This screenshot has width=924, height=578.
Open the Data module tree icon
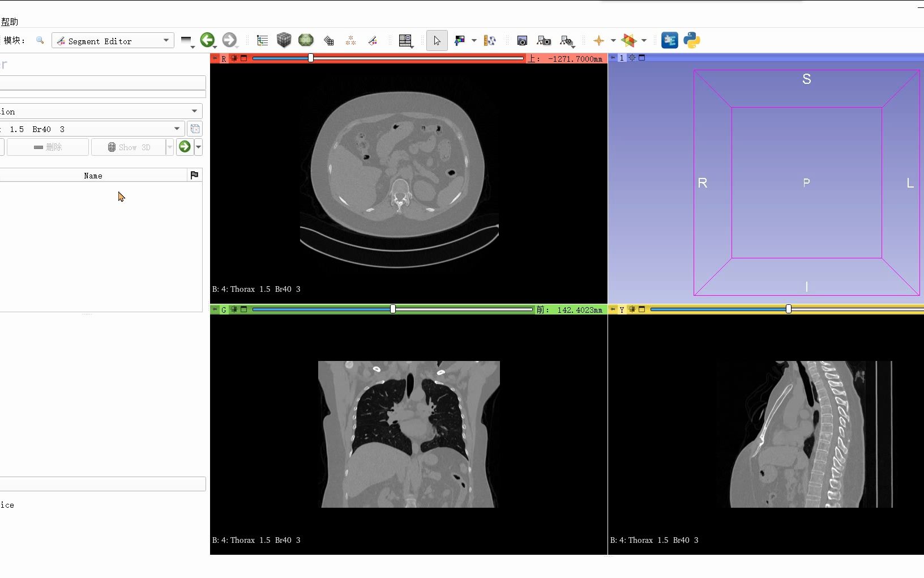[x=262, y=40]
